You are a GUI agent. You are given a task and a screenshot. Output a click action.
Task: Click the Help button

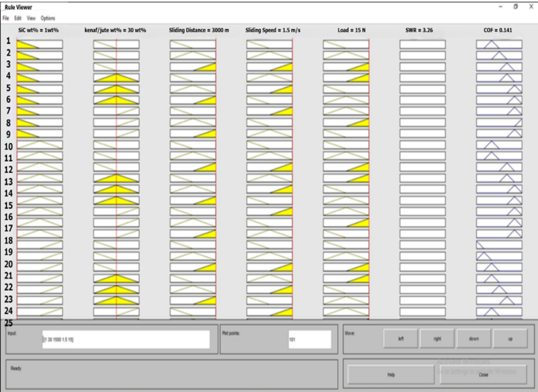pyautogui.click(x=391, y=375)
